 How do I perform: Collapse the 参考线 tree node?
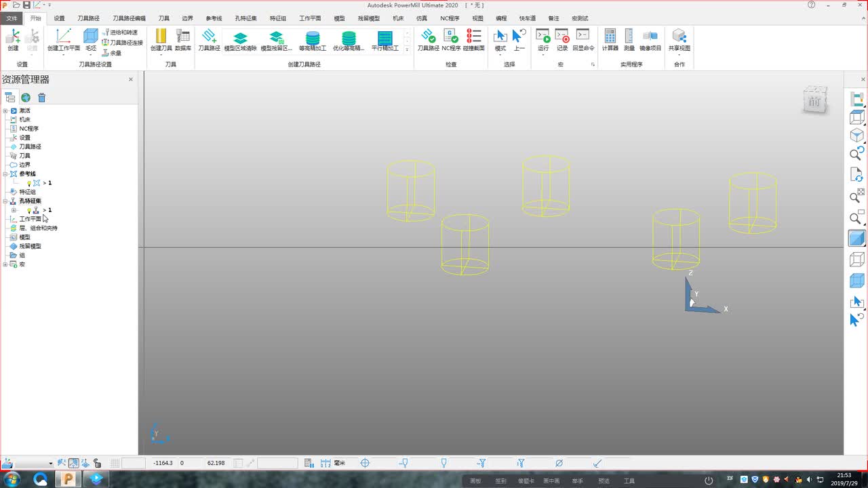[x=5, y=174]
